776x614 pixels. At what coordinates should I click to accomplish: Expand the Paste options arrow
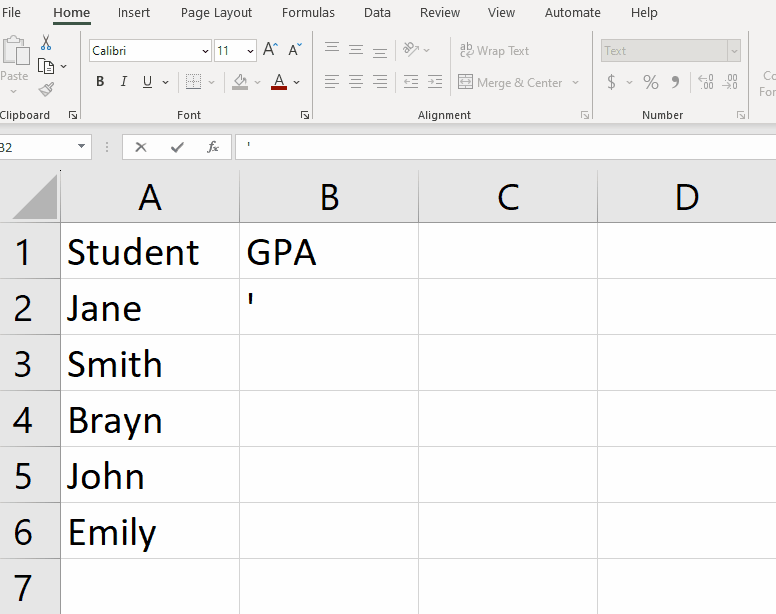[13, 92]
